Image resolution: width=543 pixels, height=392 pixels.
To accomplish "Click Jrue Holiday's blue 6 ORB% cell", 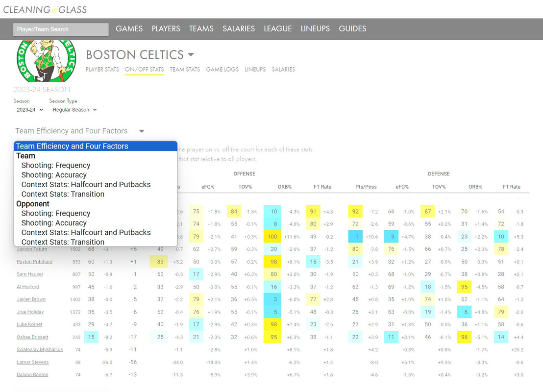I will pyautogui.click(x=465, y=312).
